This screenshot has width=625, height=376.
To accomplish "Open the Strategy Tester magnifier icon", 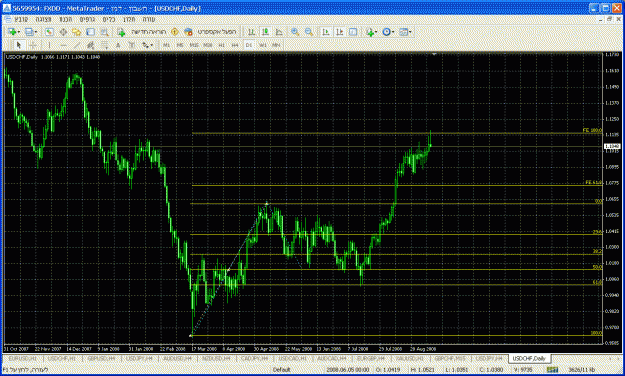I will pyautogui.click(x=104, y=32).
